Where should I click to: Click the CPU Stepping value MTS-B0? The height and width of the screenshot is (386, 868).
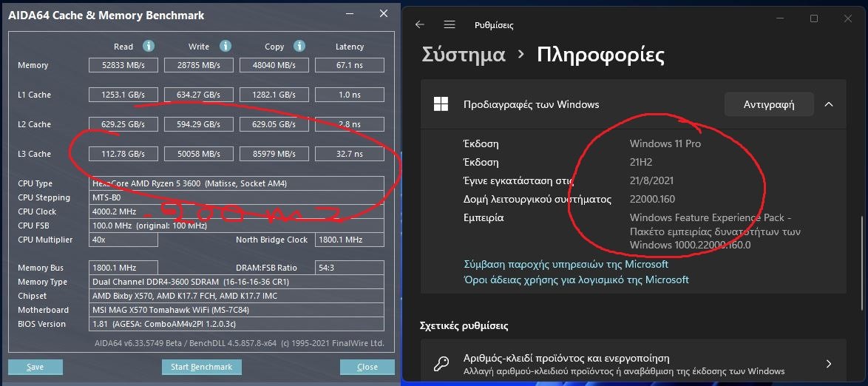[237, 197]
